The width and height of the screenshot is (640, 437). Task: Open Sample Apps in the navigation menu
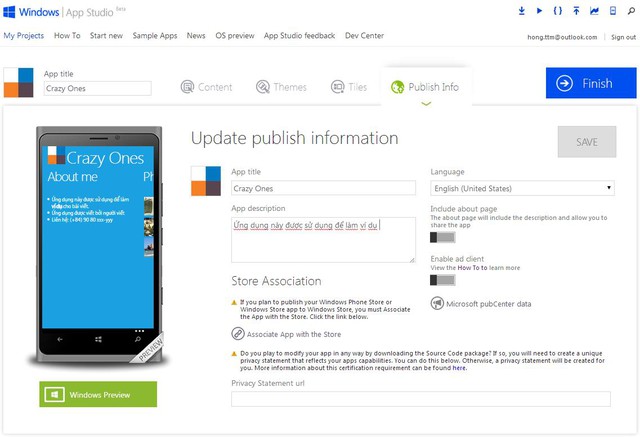154,36
